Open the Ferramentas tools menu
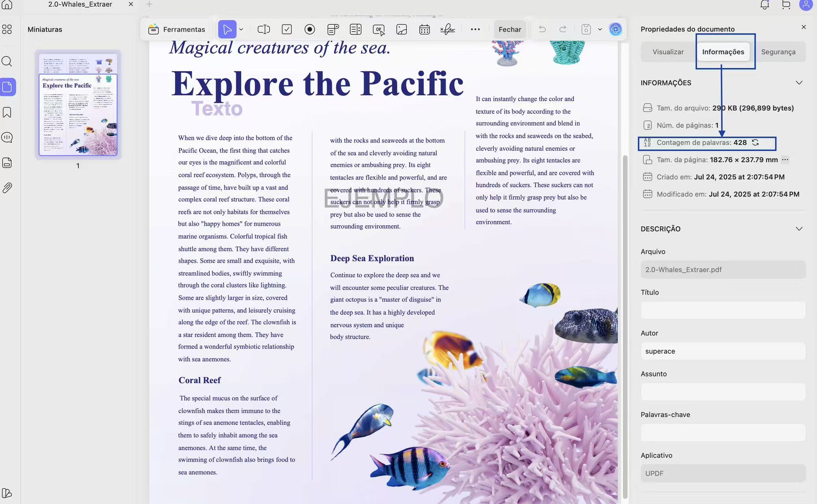 tap(177, 30)
